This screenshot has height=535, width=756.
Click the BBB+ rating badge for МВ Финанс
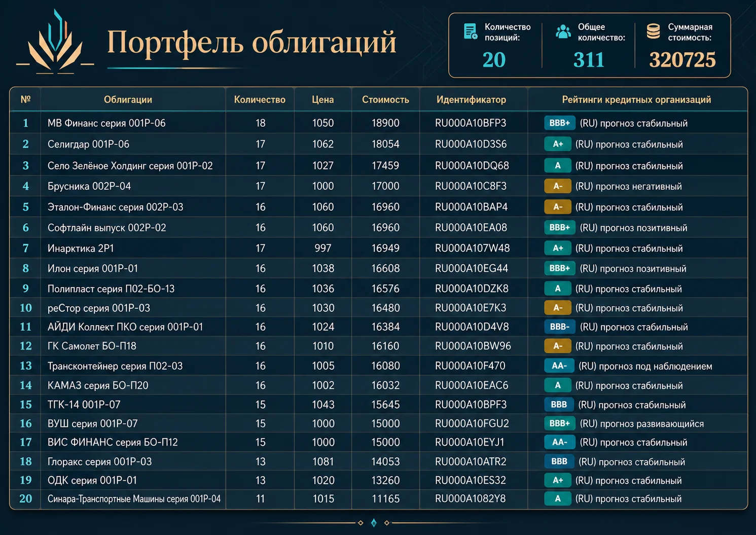click(x=560, y=123)
